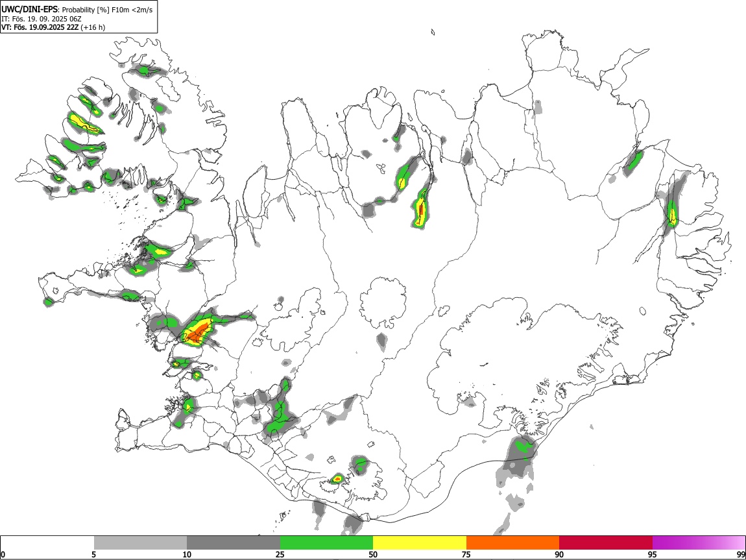The image size is (746, 560).
Task: Click legend tick label '0'
Action: point(3,554)
